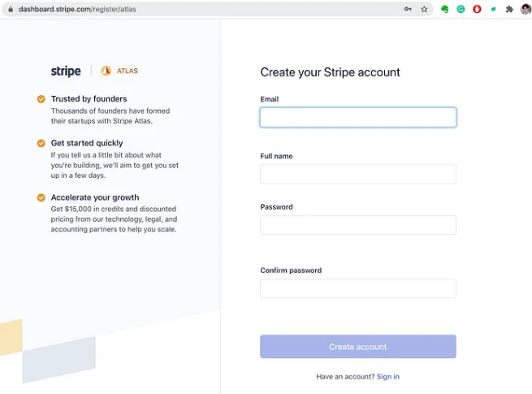Click the Full name field

pyautogui.click(x=357, y=175)
